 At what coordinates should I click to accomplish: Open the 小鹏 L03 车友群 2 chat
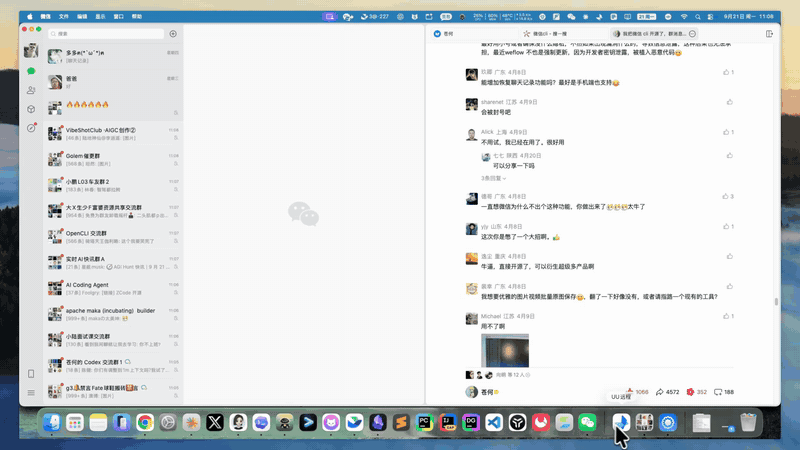pos(113,185)
